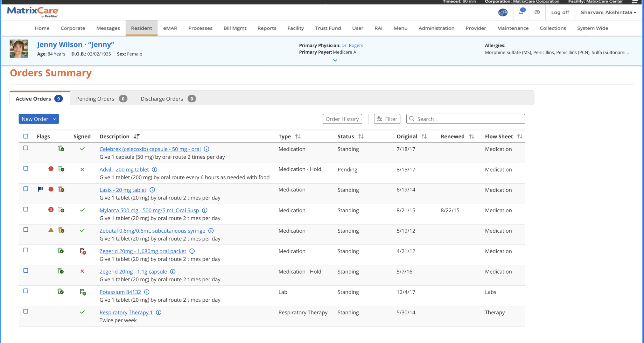
Task: Click the yellow warning triangle on Zebutal row
Action: [51, 230]
